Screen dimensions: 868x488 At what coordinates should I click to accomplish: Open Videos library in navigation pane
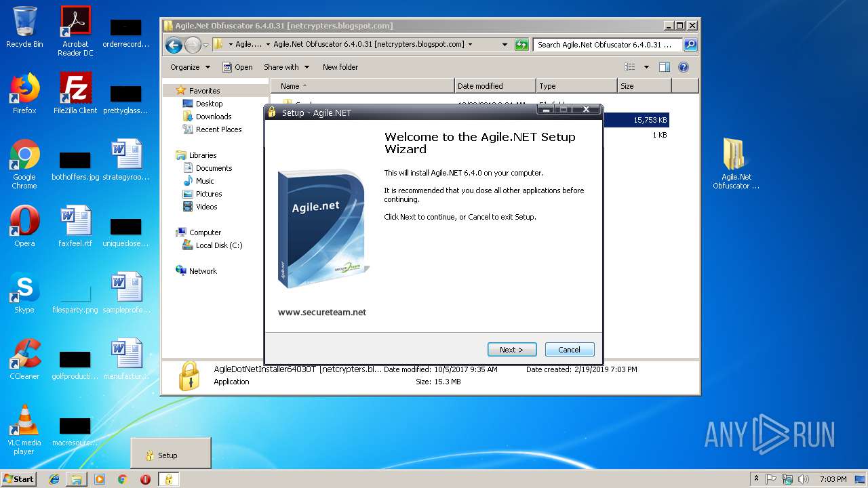click(x=206, y=207)
